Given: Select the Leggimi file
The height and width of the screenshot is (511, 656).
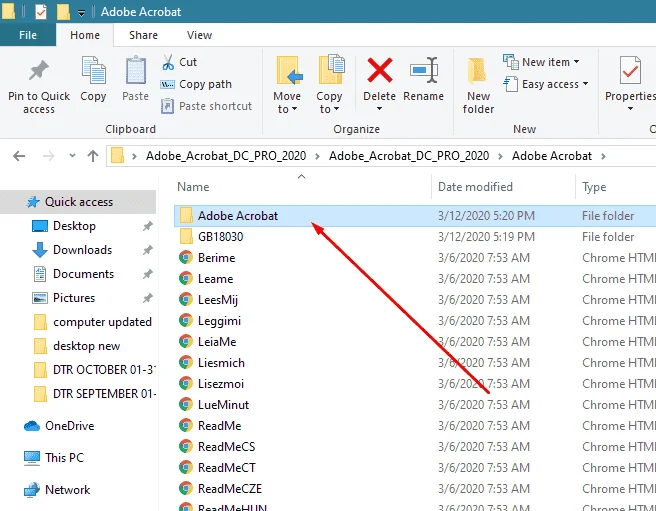Looking at the screenshot, I should click(x=219, y=321).
